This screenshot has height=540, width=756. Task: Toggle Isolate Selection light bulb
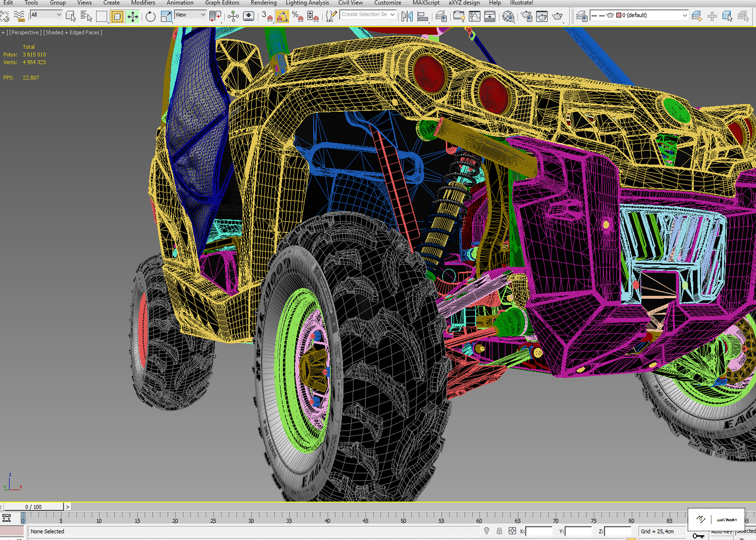coord(487,531)
